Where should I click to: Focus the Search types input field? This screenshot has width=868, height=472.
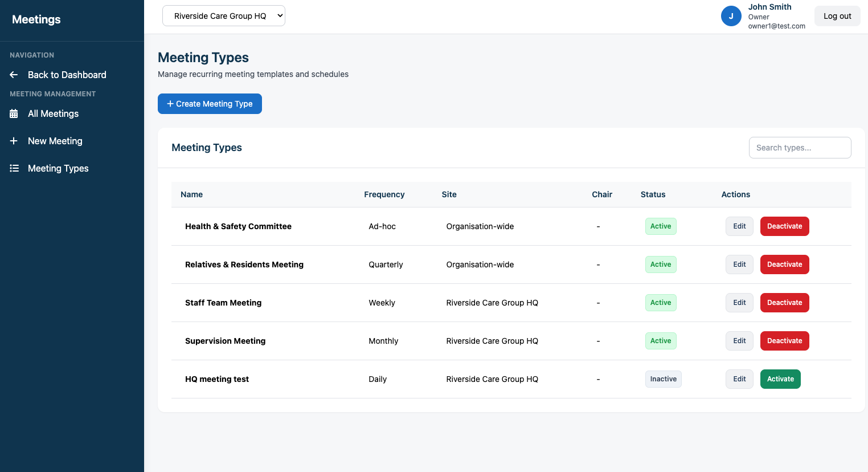coord(799,148)
